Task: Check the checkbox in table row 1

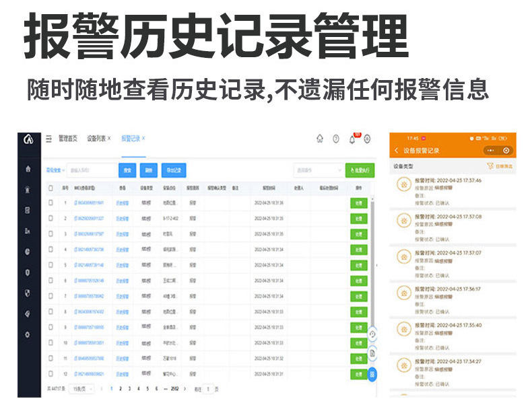Action: (51, 203)
